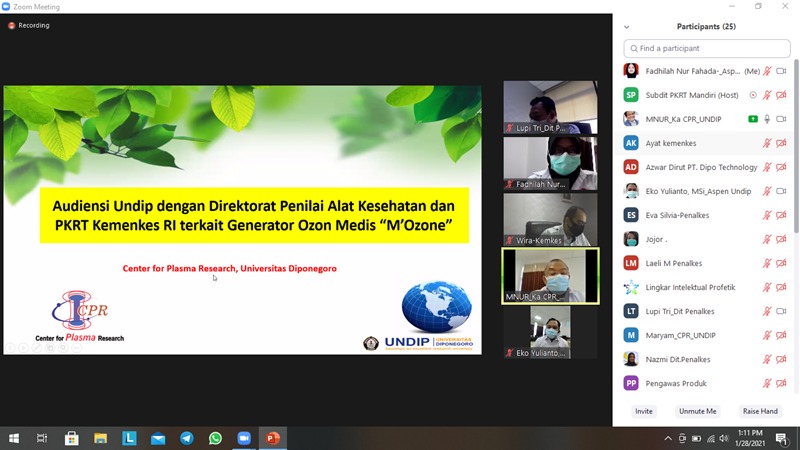Open Microsoft Store from the taskbar
The image size is (800, 450).
point(71,438)
